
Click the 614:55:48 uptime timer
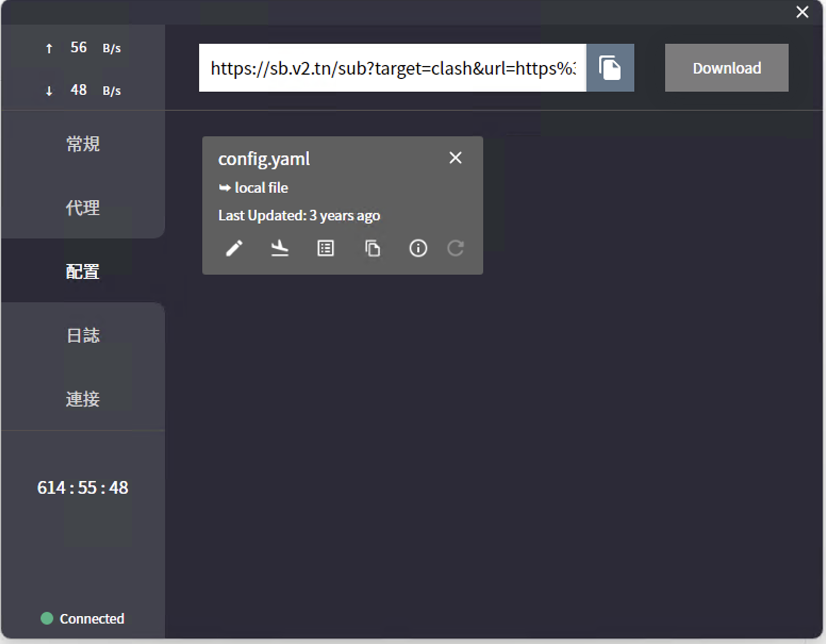tap(82, 488)
